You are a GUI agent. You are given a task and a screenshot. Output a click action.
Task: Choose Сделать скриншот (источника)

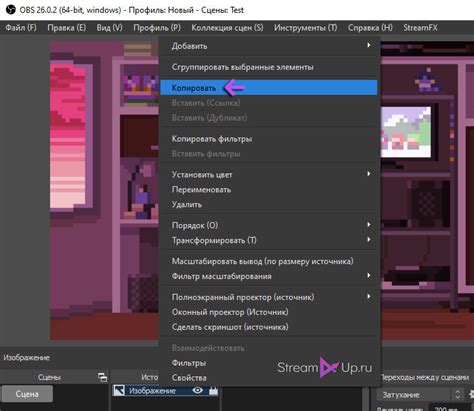[269, 327]
